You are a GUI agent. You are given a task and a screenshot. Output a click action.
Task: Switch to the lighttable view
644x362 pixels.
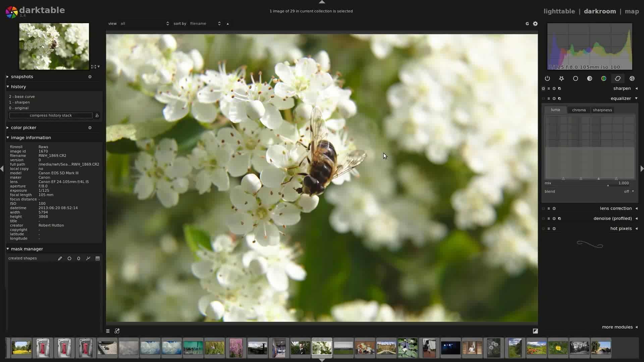[x=559, y=11]
